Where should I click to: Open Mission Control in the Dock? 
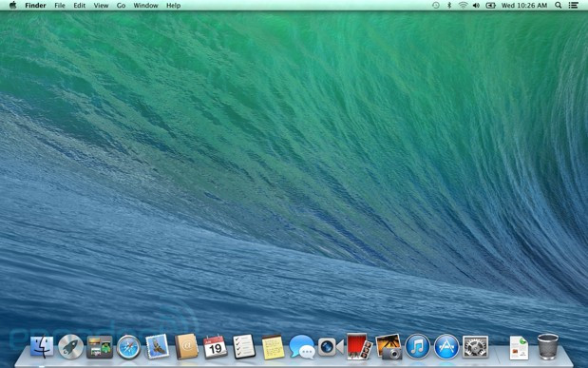coord(100,347)
